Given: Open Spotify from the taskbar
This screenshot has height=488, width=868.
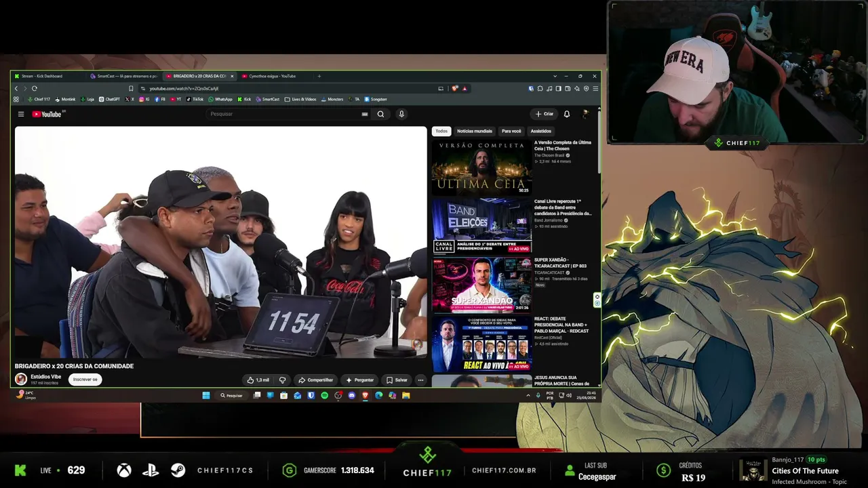Looking at the screenshot, I should (324, 395).
